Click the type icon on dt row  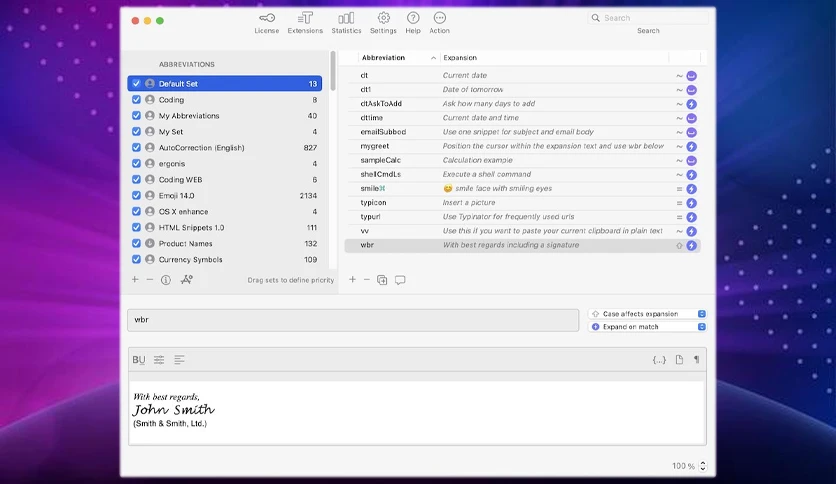click(692, 76)
